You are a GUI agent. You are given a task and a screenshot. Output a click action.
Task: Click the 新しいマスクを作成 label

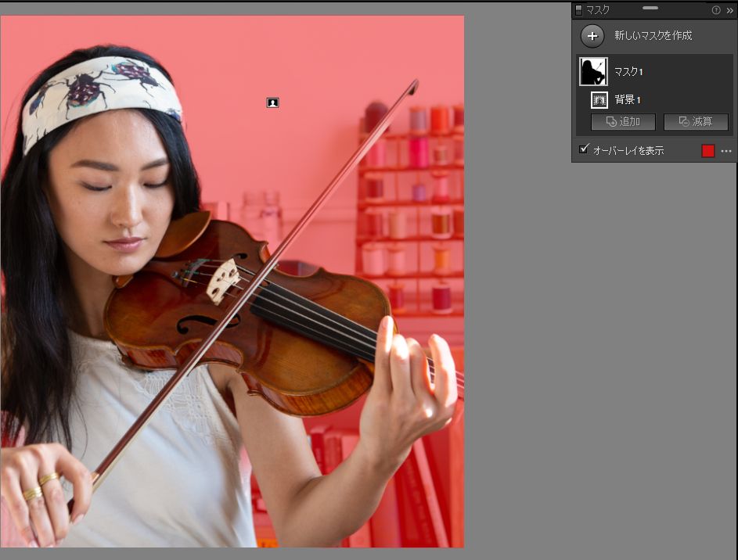(653, 35)
